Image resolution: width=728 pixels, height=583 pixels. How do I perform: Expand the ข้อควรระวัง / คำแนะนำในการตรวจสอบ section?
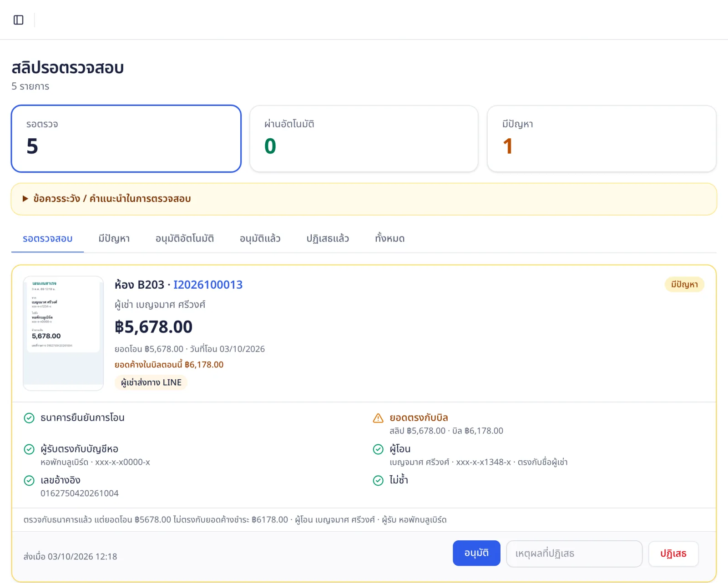click(364, 199)
